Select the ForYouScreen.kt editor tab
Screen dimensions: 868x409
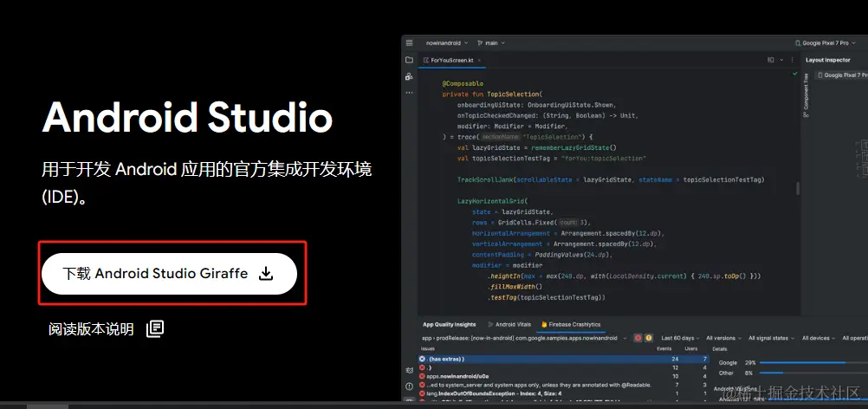coord(452,60)
